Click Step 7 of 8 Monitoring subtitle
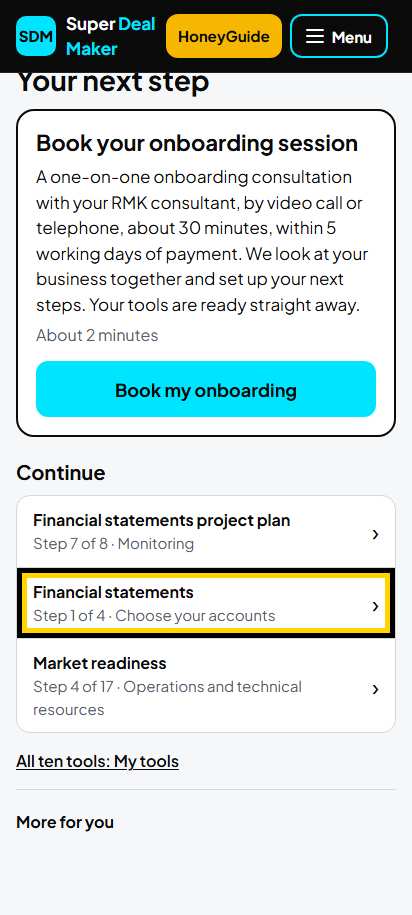Screen dimensions: 412x915 [x=113, y=544]
